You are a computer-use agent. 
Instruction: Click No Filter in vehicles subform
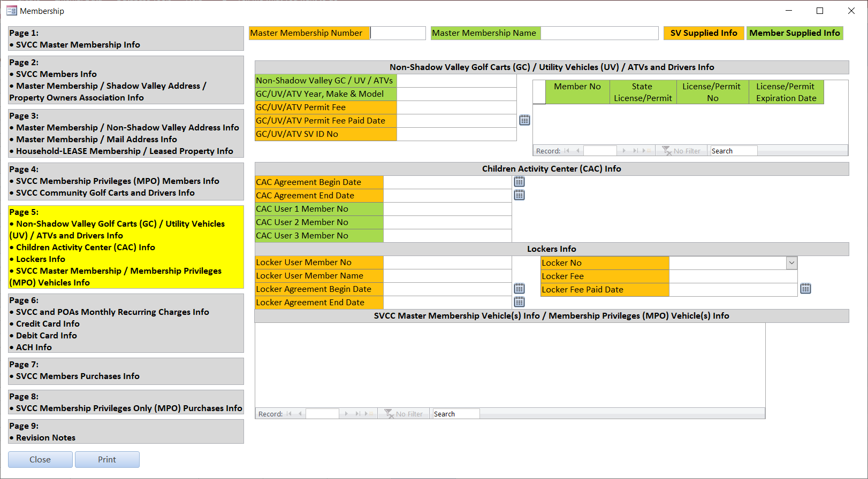[403, 414]
